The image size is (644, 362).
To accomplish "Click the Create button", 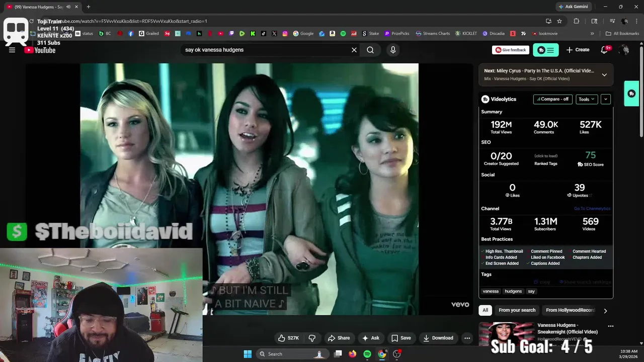I will pos(578,50).
